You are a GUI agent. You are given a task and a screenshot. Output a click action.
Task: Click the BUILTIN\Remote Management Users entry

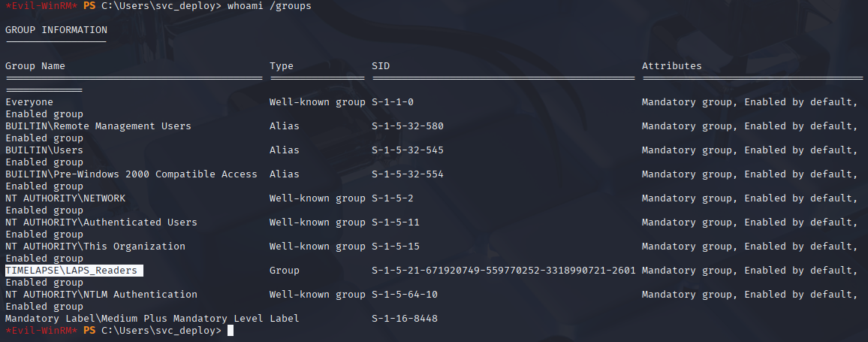[98, 126]
